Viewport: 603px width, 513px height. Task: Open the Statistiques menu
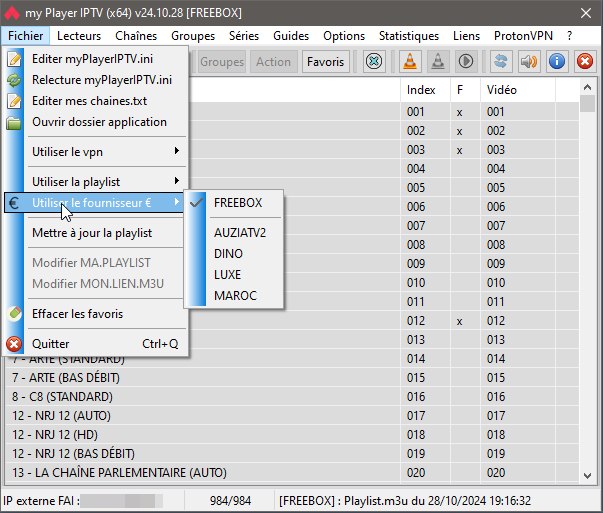[409, 36]
